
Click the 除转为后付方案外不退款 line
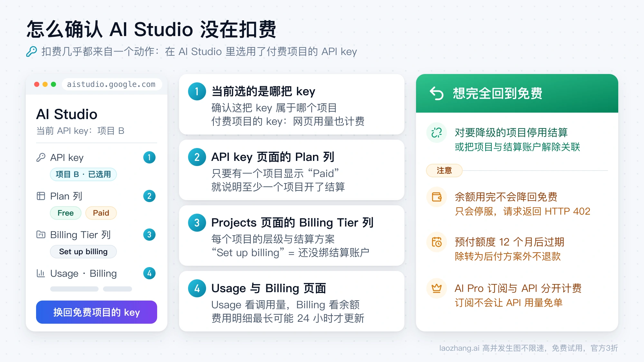(508, 256)
